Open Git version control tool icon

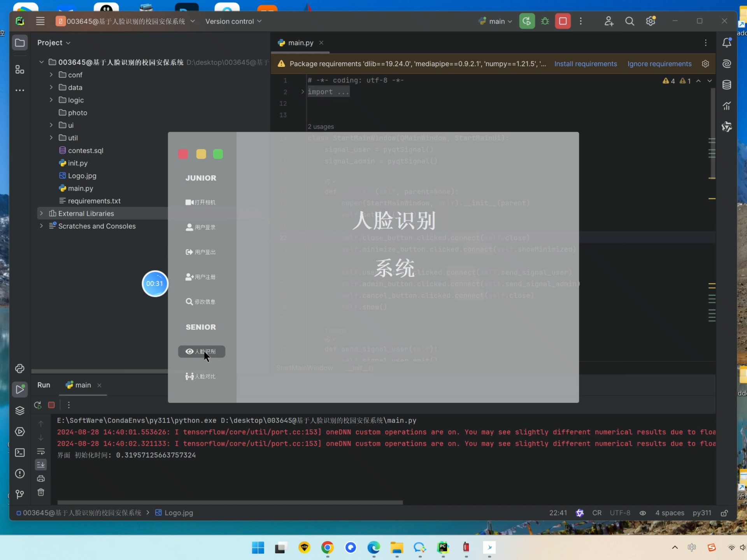point(20,494)
